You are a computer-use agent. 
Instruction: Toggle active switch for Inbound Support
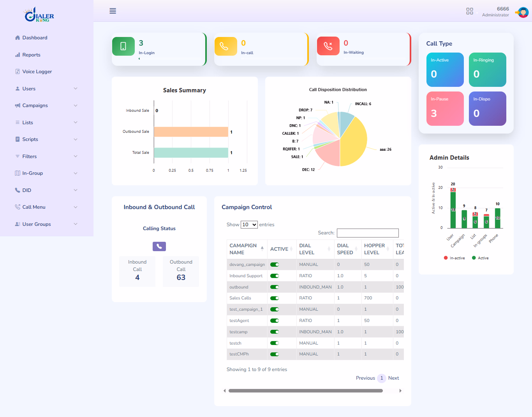(x=275, y=276)
